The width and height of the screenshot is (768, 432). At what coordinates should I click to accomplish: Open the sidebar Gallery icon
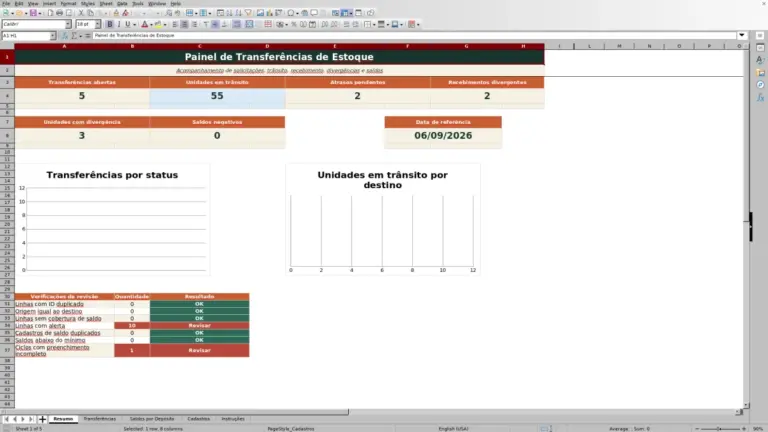(x=760, y=72)
